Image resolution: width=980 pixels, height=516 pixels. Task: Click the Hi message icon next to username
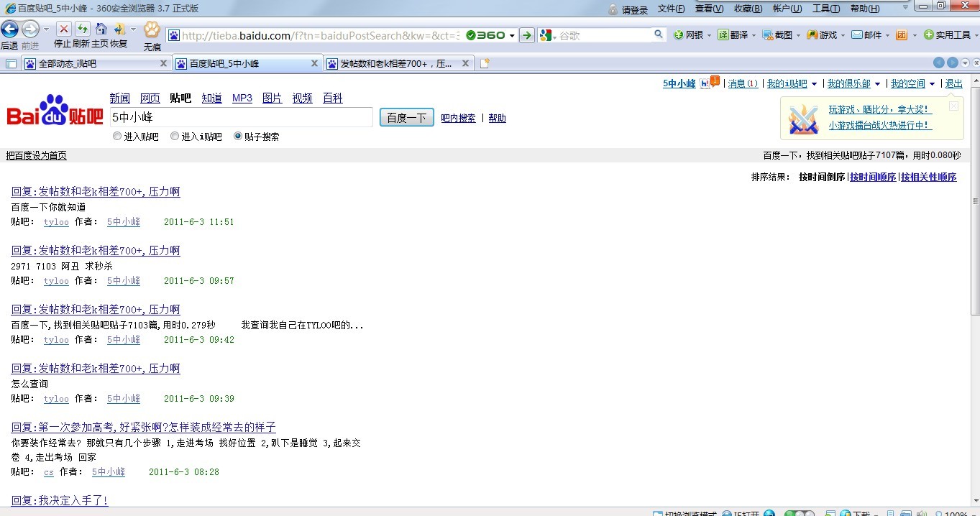(709, 82)
